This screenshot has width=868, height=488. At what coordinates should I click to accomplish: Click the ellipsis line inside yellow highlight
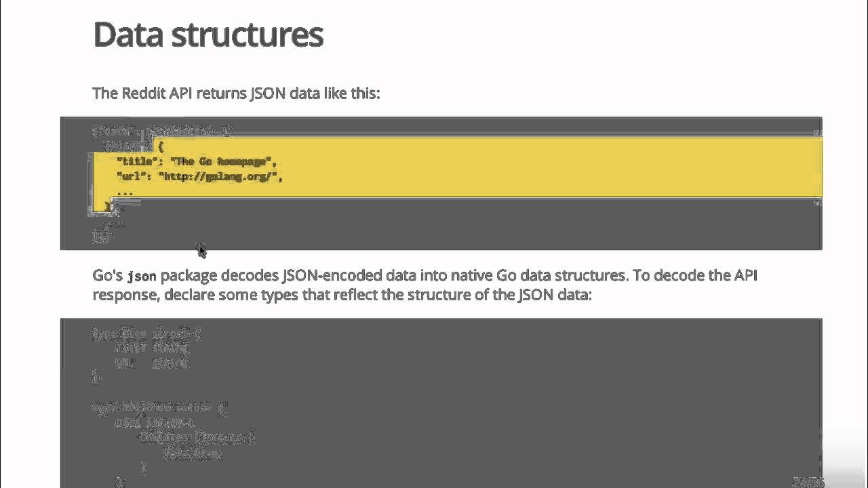click(125, 192)
